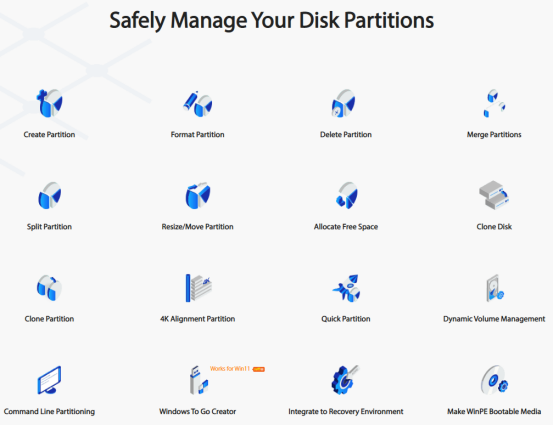Select the Format Partition icon
This screenshot has width=553, height=426.
click(x=198, y=104)
